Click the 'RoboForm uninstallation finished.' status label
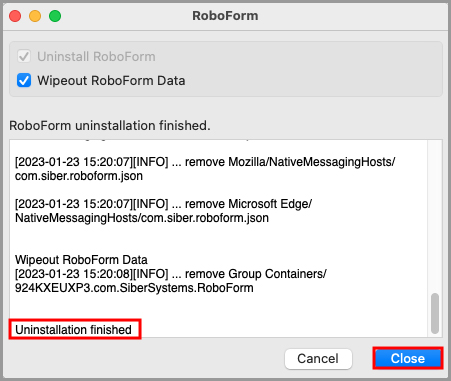This screenshot has width=451, height=381. [x=110, y=126]
